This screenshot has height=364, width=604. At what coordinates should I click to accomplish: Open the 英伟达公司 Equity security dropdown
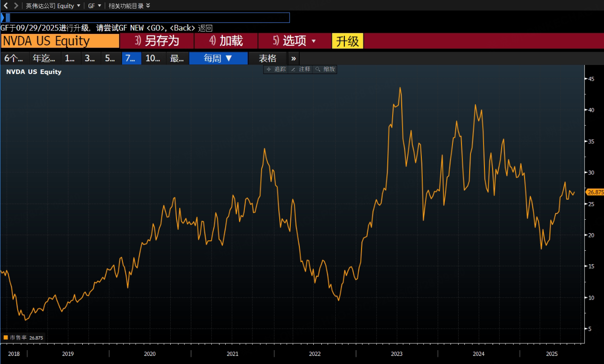[x=53, y=6]
